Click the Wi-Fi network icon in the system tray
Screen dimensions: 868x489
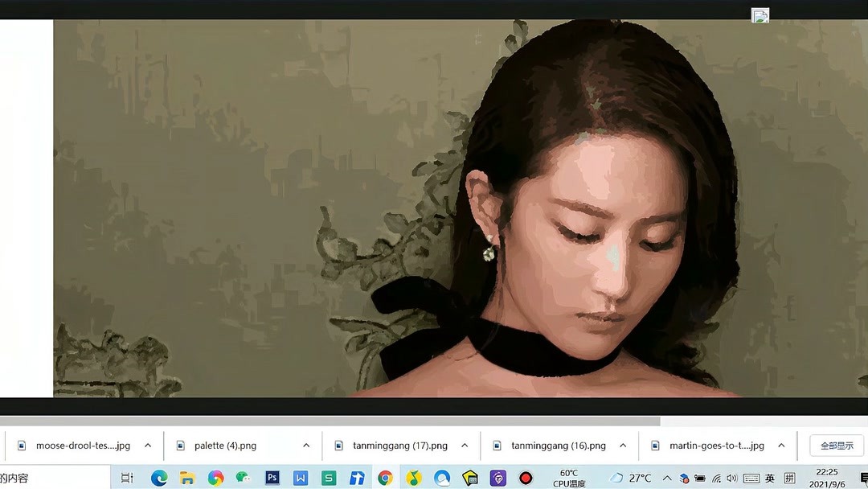(x=716, y=476)
